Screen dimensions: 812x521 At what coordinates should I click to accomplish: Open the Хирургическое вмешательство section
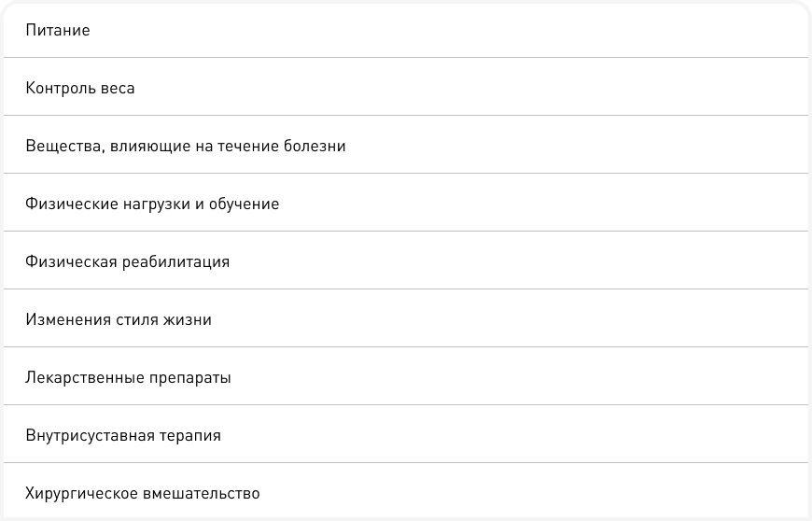pyautogui.click(x=143, y=493)
